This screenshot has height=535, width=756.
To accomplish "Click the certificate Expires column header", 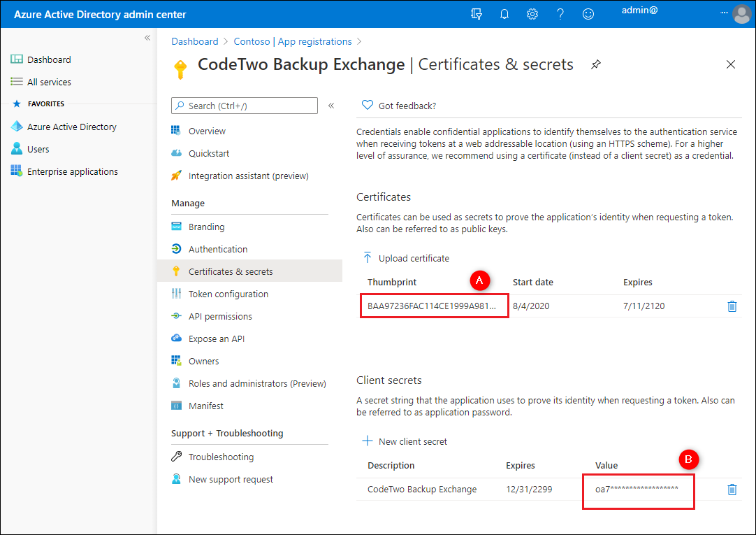I will tap(637, 283).
